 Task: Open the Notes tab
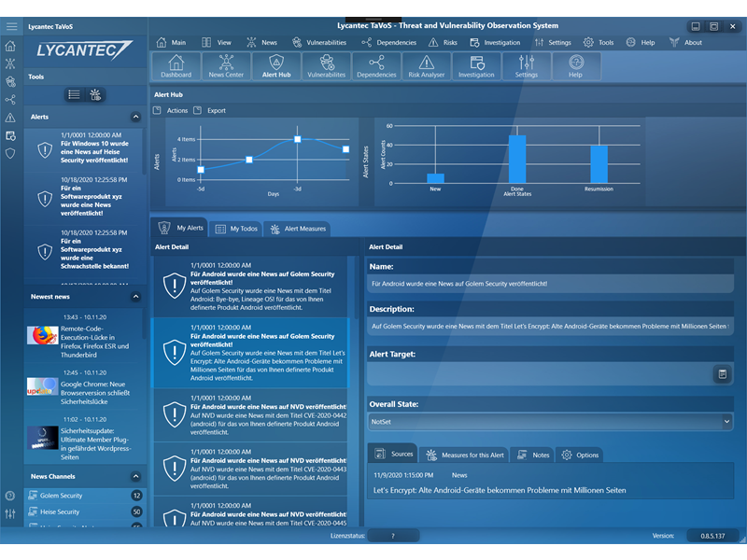coord(533,455)
